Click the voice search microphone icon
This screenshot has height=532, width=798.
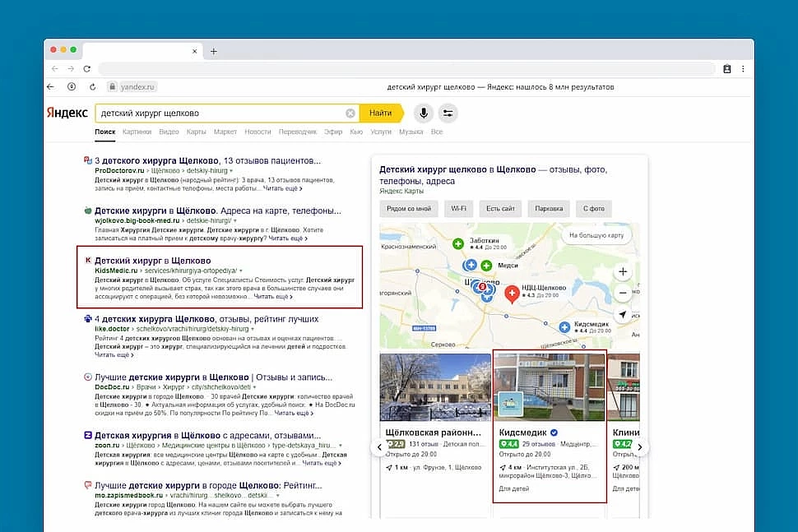tap(423, 113)
